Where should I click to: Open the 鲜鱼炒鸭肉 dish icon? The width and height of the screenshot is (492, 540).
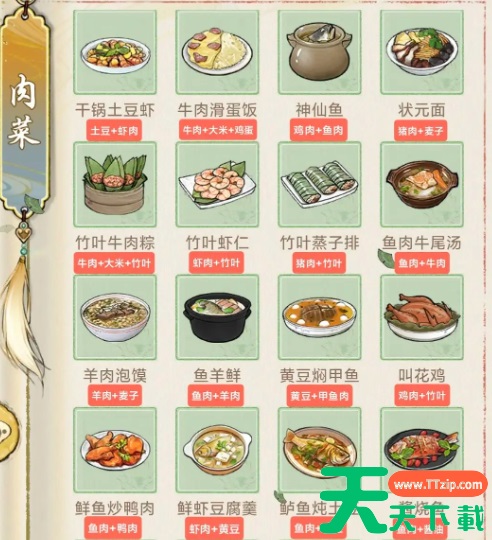pyautogui.click(x=115, y=450)
